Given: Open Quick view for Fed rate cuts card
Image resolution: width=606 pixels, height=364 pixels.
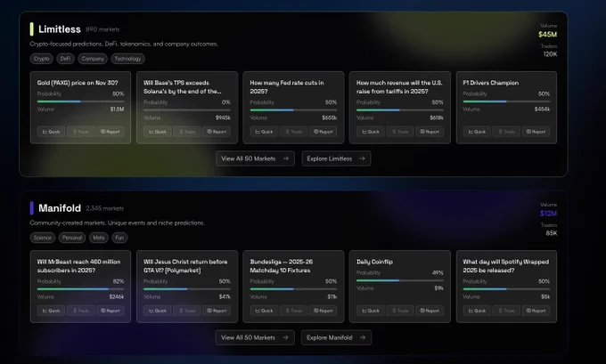Looking at the screenshot, I should [x=264, y=132].
